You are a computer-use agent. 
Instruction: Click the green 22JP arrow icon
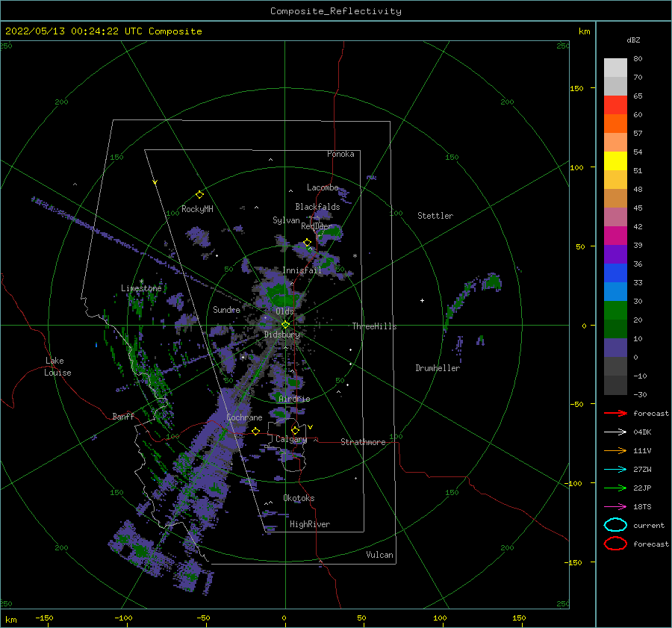click(x=615, y=488)
